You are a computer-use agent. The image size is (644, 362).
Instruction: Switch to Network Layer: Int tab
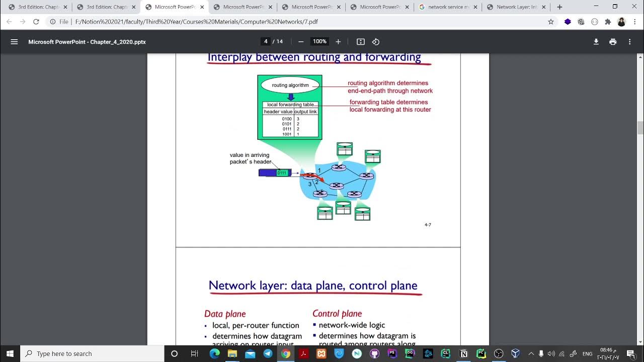click(517, 7)
